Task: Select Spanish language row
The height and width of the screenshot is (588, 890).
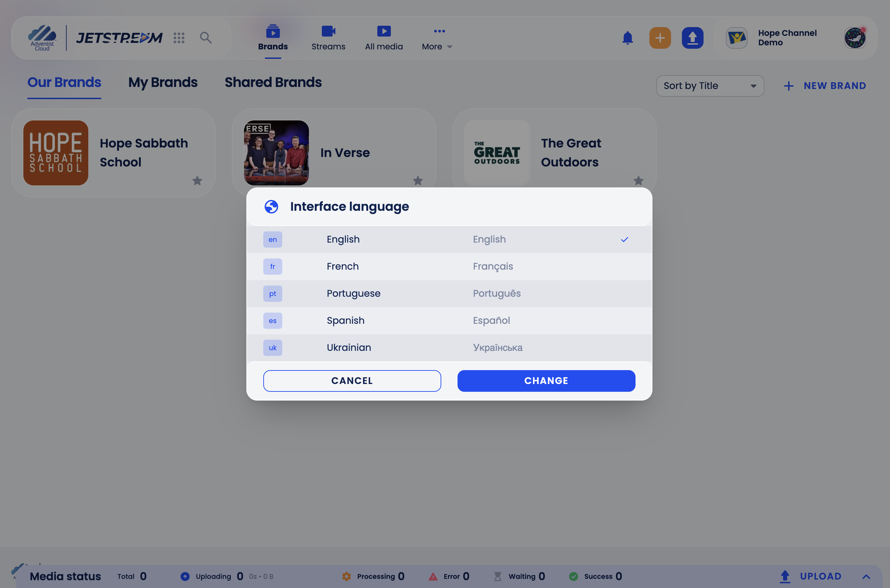Action: click(x=449, y=320)
